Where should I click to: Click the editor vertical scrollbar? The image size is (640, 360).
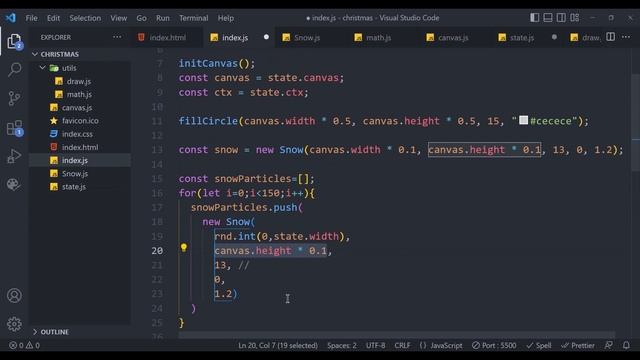pyautogui.click(x=635, y=122)
